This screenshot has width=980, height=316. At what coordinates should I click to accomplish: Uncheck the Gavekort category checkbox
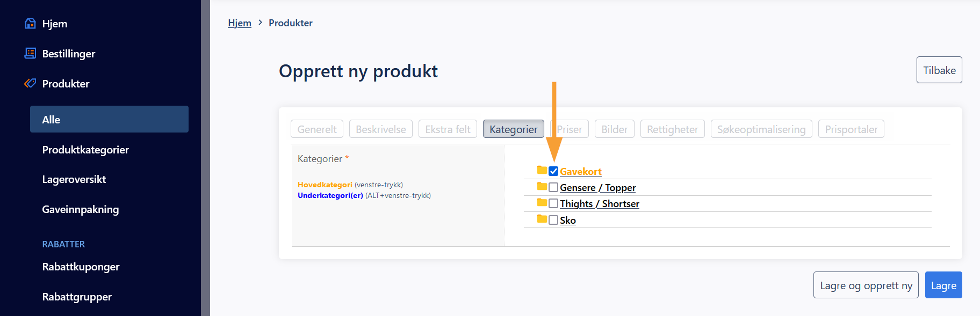click(x=553, y=172)
